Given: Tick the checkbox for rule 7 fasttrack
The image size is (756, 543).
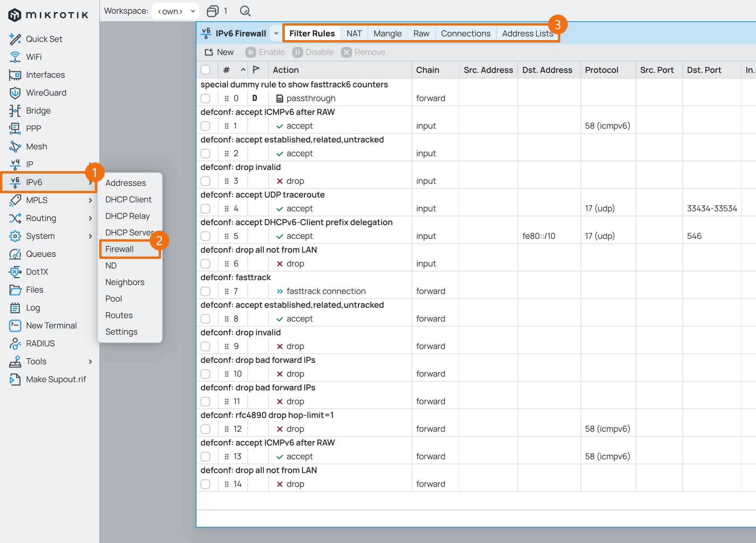Looking at the screenshot, I should tap(206, 291).
